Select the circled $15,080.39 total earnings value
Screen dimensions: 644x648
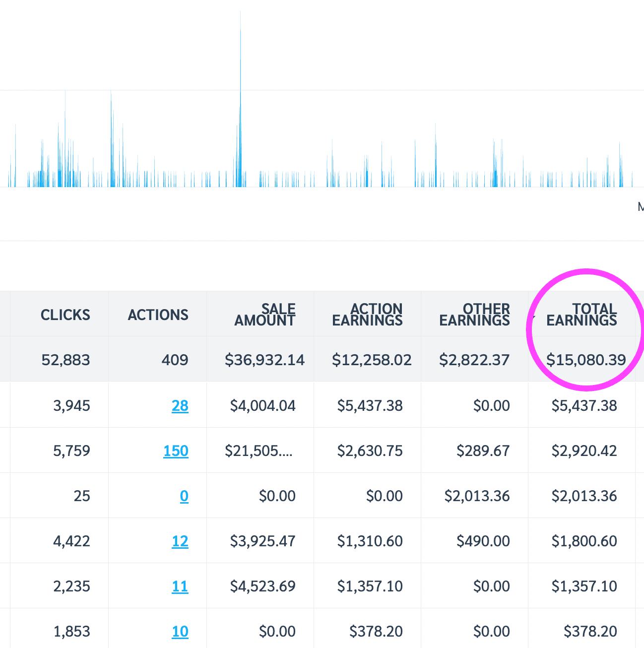[x=586, y=360]
